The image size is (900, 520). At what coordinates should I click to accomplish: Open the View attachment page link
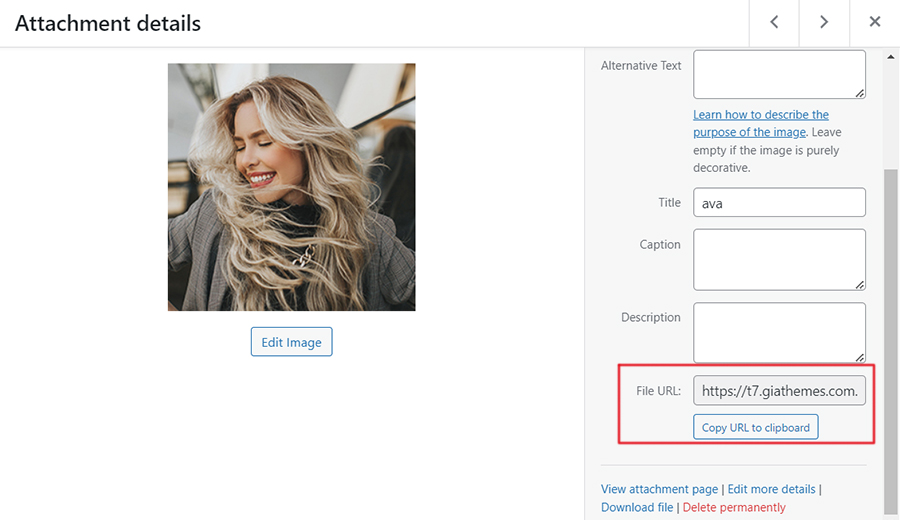(x=659, y=489)
